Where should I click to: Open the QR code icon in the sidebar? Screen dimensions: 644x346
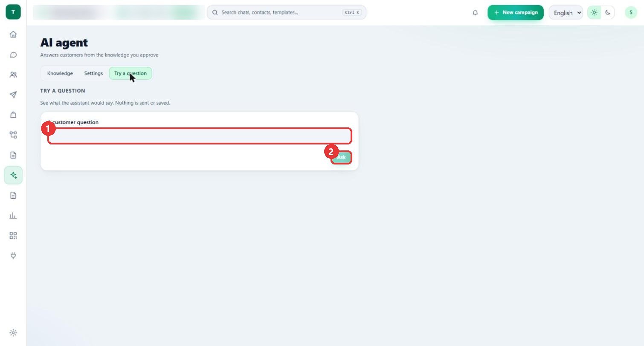pos(13,236)
